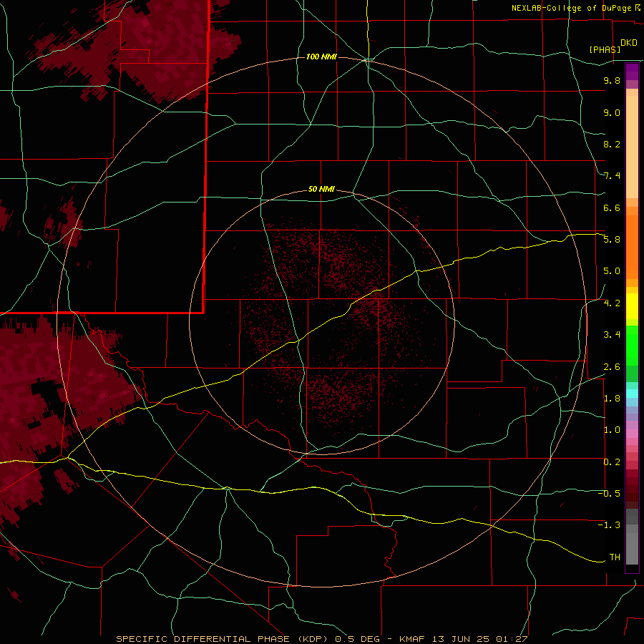The width and height of the screenshot is (644, 644).
Task: Click the 100 NMI range ring label
Action: pos(321,57)
